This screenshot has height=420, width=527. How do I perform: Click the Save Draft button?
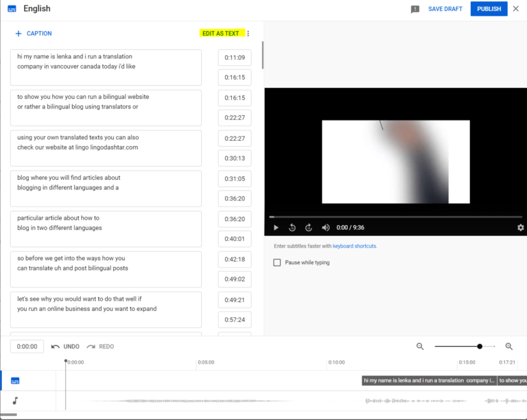pyautogui.click(x=445, y=9)
